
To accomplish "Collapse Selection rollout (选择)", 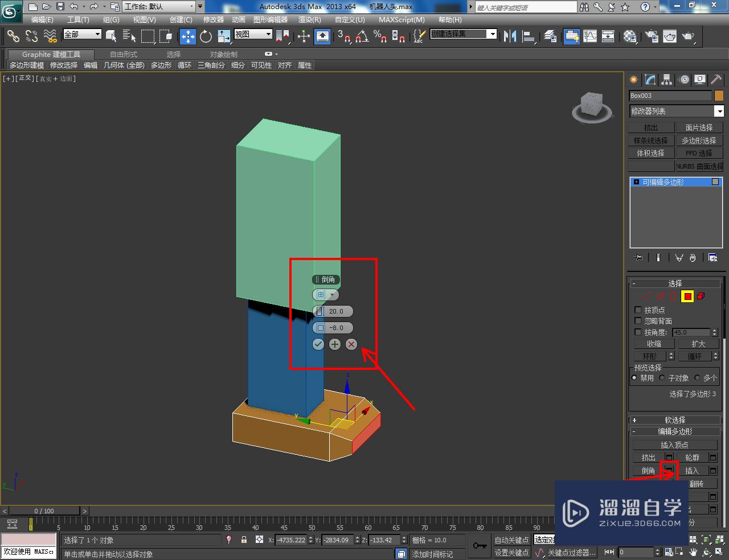I will coord(675,283).
